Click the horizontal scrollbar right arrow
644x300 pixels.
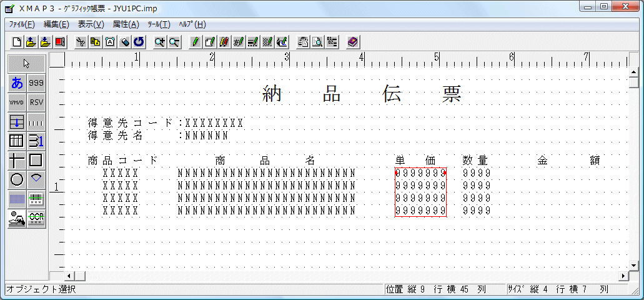click(x=624, y=276)
